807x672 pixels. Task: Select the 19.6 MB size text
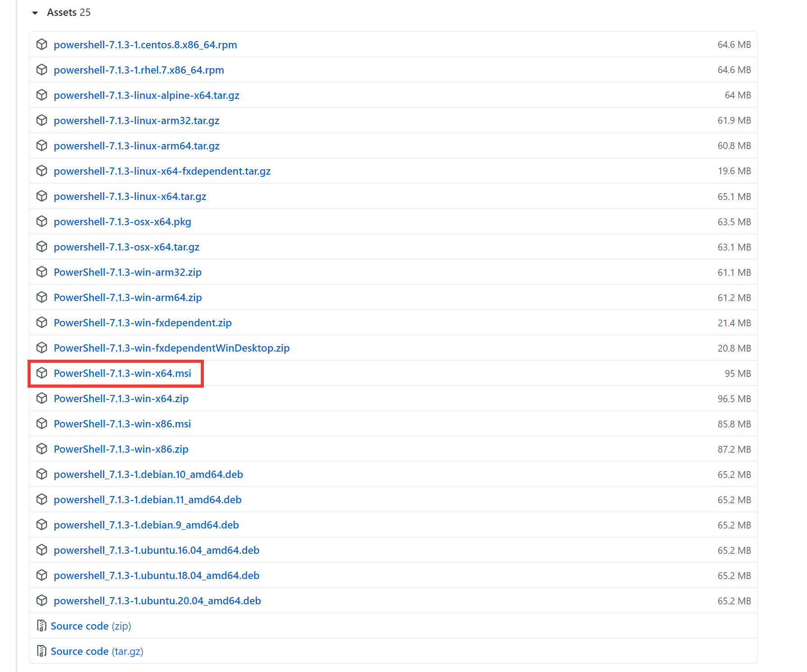click(734, 171)
